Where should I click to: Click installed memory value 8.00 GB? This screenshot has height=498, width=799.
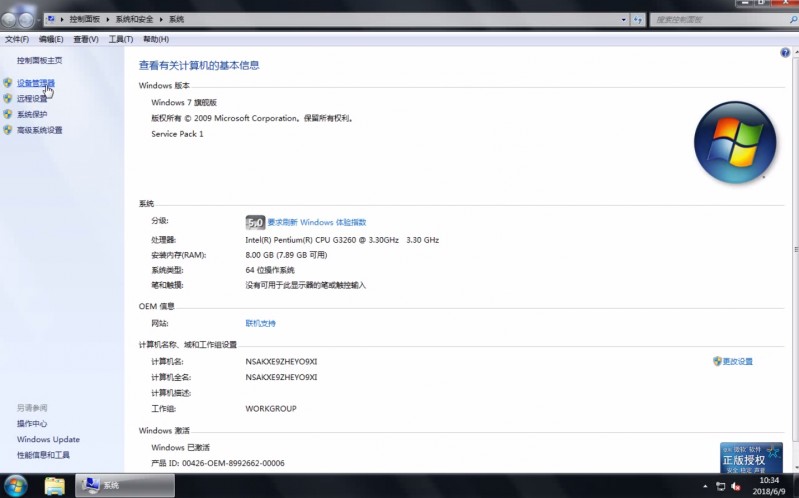(x=286, y=255)
